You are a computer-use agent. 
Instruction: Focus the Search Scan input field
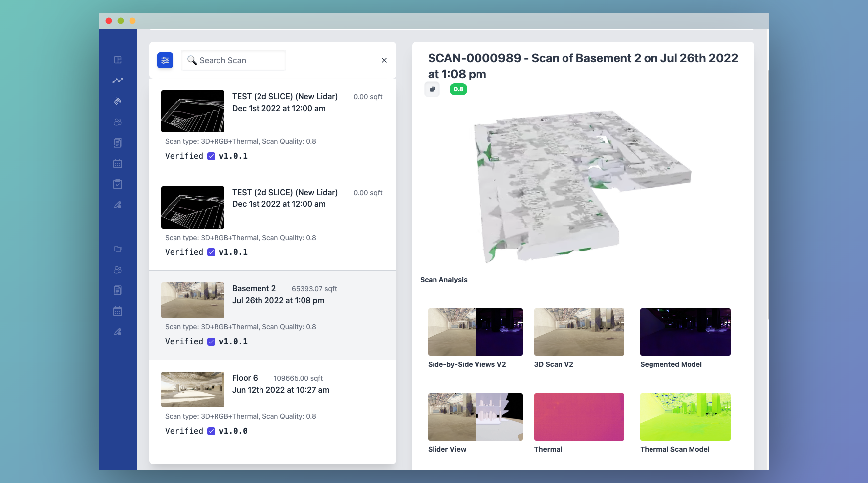(233, 60)
